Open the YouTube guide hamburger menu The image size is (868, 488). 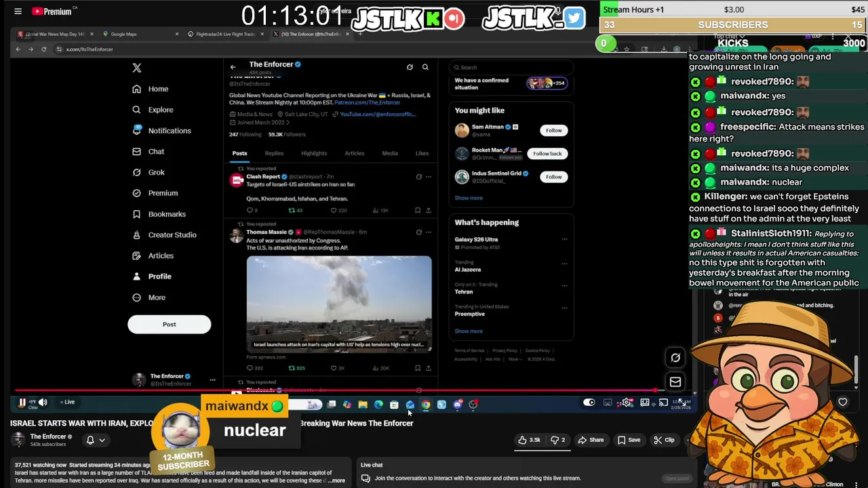point(18,11)
